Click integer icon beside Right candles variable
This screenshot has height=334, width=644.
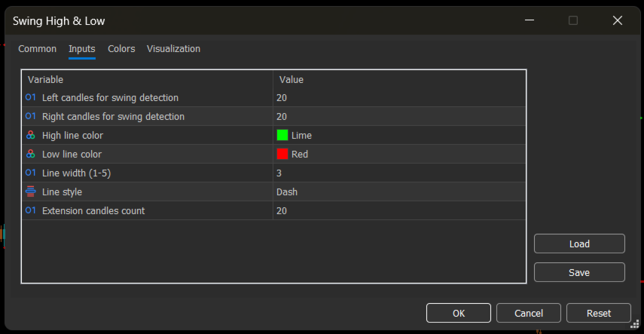coord(30,116)
